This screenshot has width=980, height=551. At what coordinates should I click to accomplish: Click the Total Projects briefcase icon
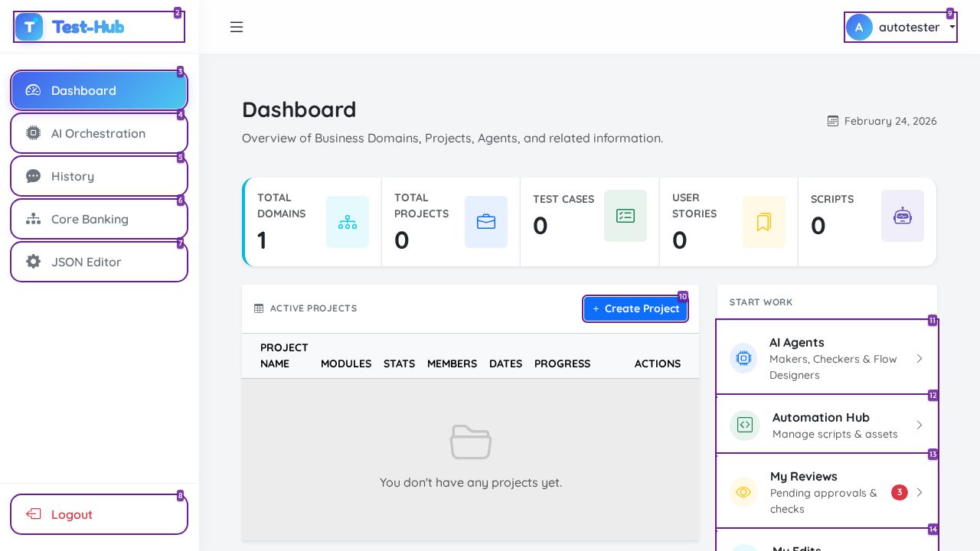coord(486,222)
